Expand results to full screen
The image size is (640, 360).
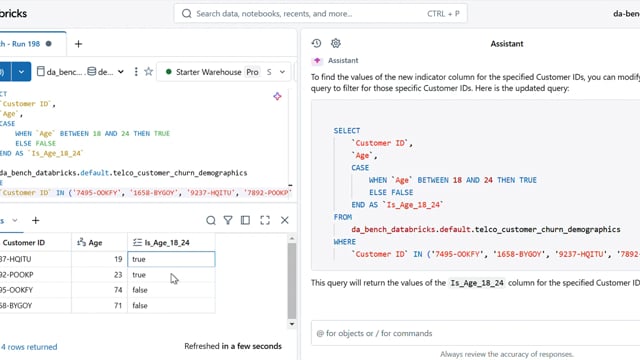point(265,220)
